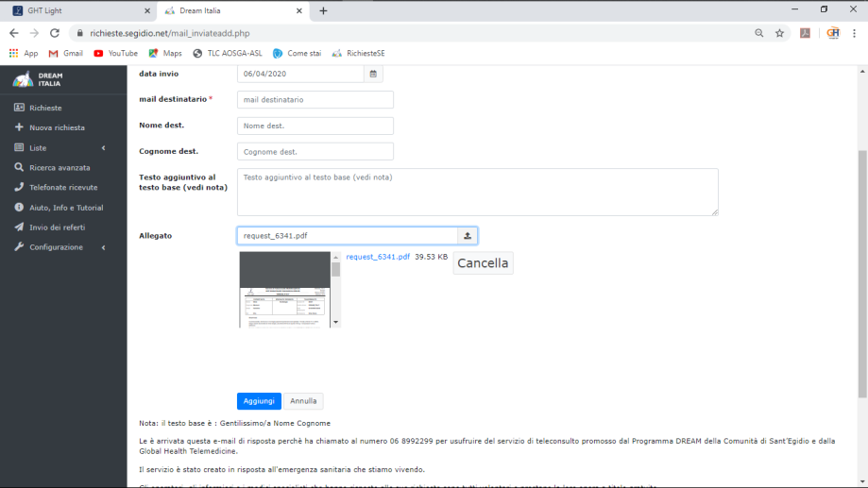Click the upload icon beside the Allegato field
868x488 pixels.
pos(468,235)
